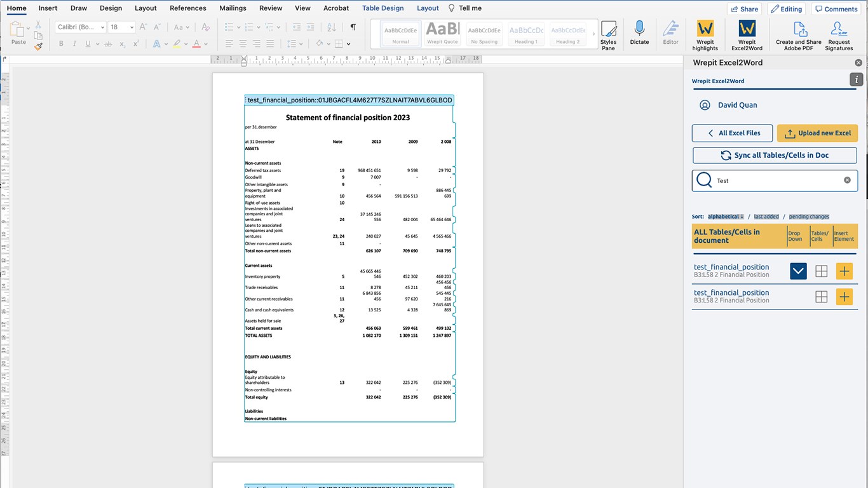This screenshot has width=868, height=488.
Task: Click the Copy icon below scissors
Action: [38, 35]
